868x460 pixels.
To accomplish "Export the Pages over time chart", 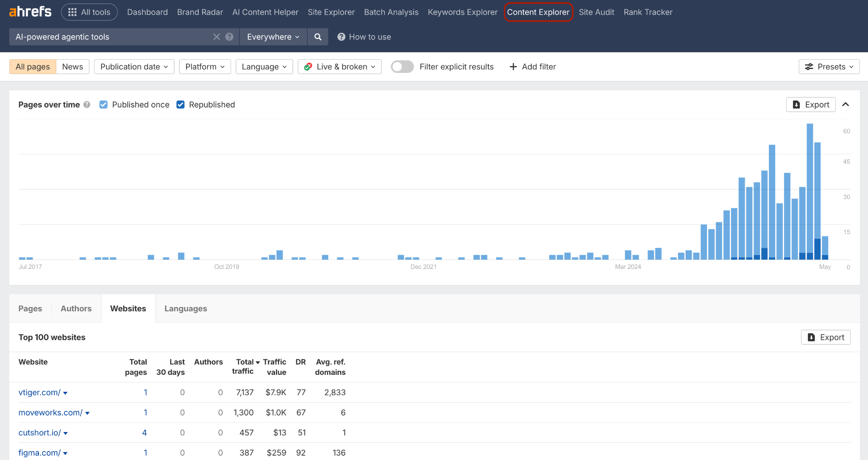I will pyautogui.click(x=811, y=105).
